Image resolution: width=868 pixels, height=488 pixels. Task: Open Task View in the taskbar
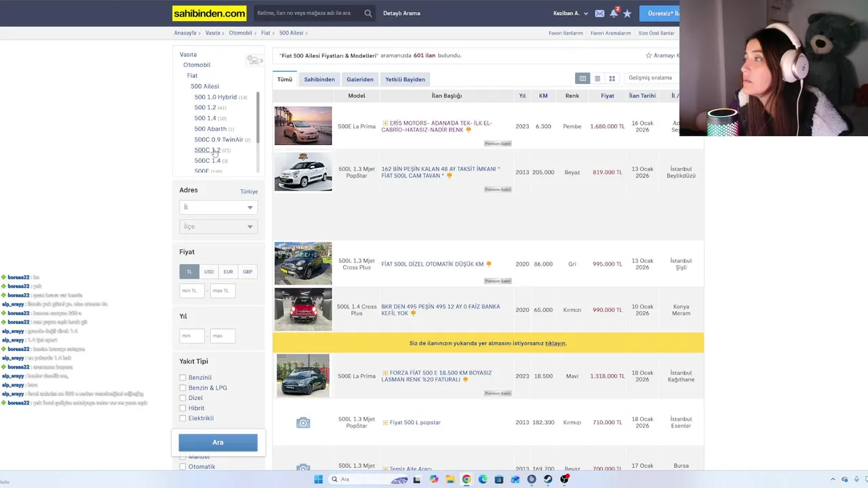click(x=417, y=479)
